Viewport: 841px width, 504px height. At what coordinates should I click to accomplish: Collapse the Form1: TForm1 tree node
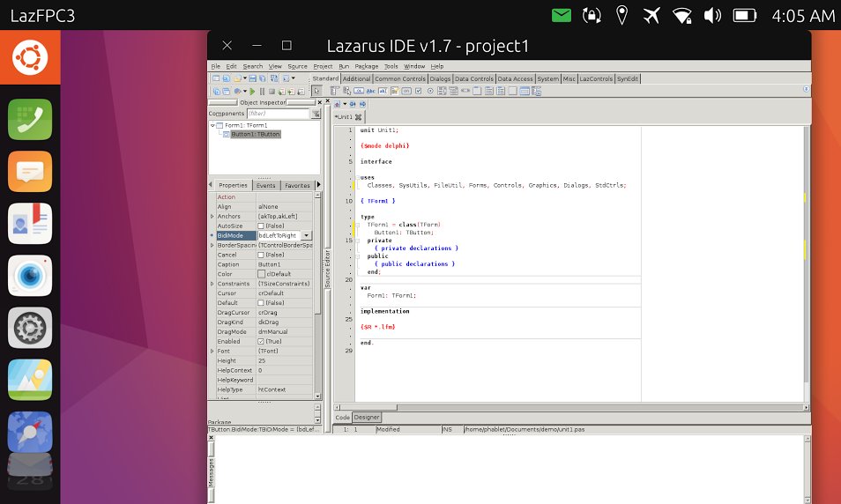click(212, 125)
